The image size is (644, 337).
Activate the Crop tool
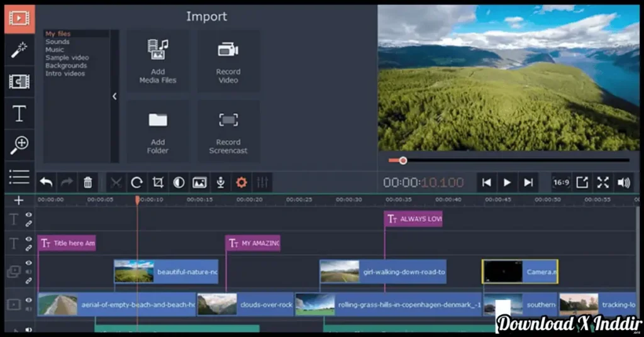[x=158, y=182]
